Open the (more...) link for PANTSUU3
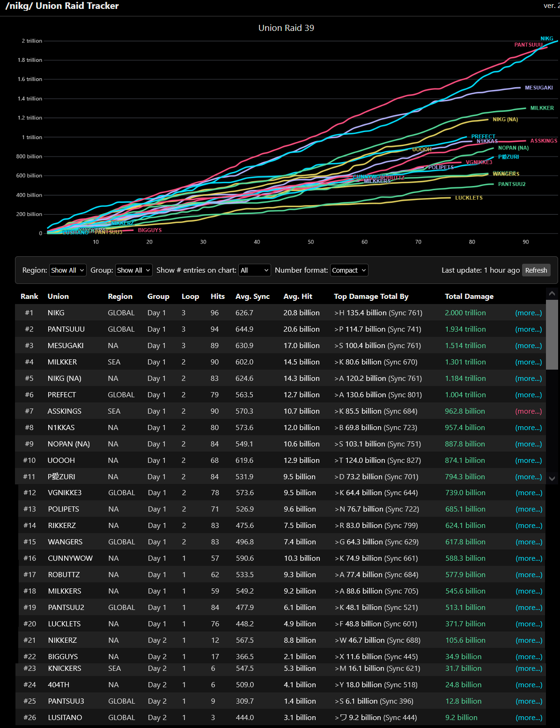Viewport: 560px width, 728px height. (x=529, y=701)
